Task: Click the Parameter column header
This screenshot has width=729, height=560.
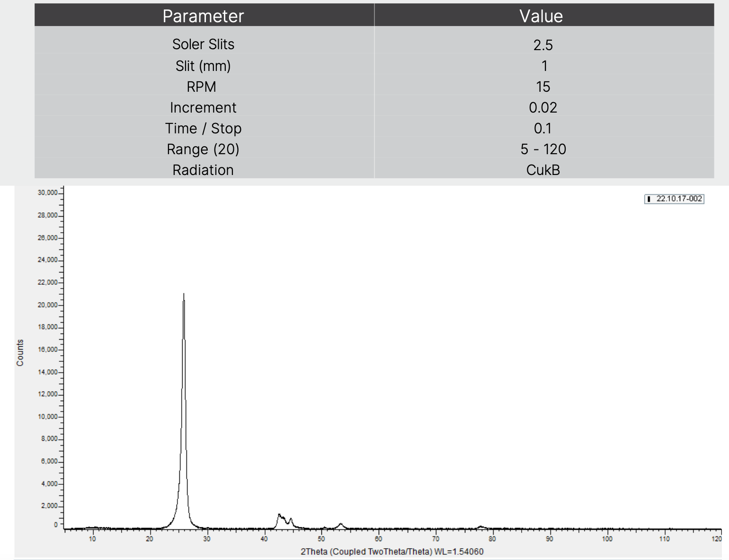Action: click(203, 16)
